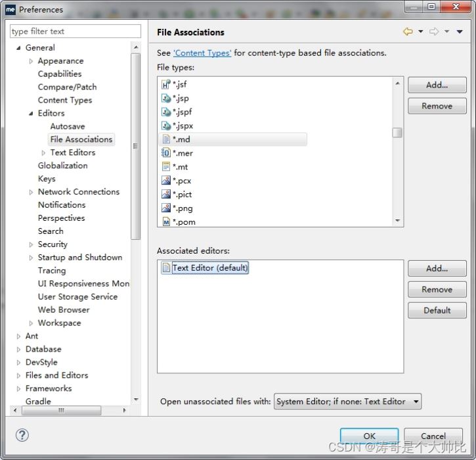Click the *.pcx image icon

[x=166, y=181]
